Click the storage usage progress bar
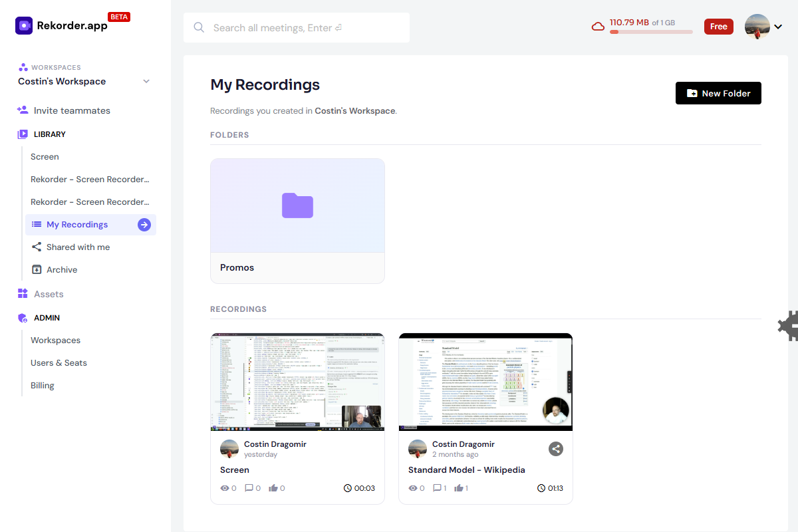 tap(651, 31)
